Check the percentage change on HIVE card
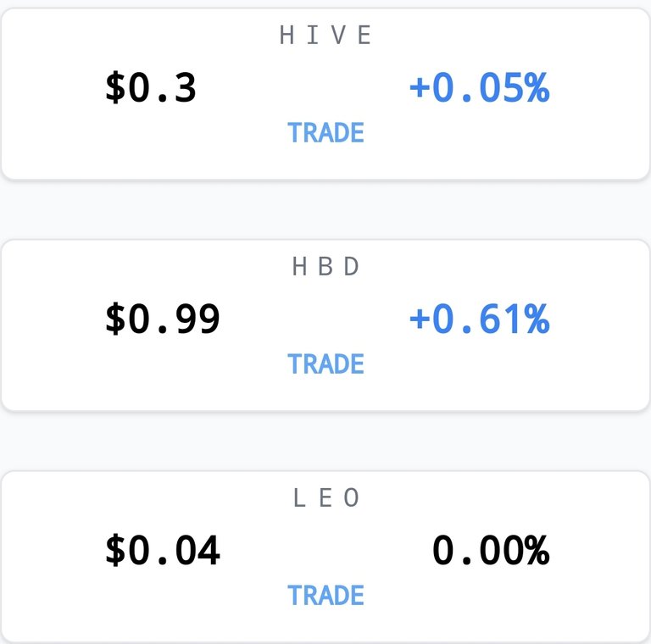The width and height of the screenshot is (651, 644). (x=480, y=87)
